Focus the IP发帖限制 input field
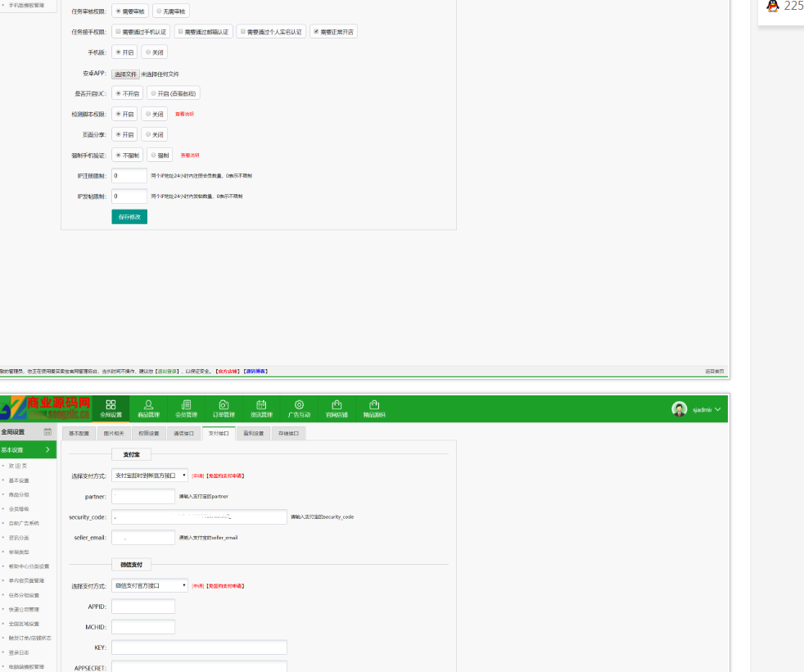Screen dimensions: 804x672 point(129,196)
